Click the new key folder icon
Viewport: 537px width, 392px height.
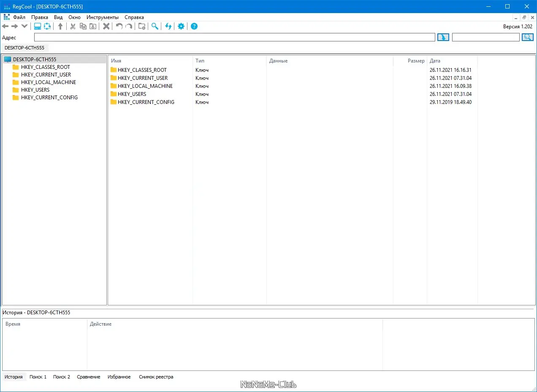142,26
